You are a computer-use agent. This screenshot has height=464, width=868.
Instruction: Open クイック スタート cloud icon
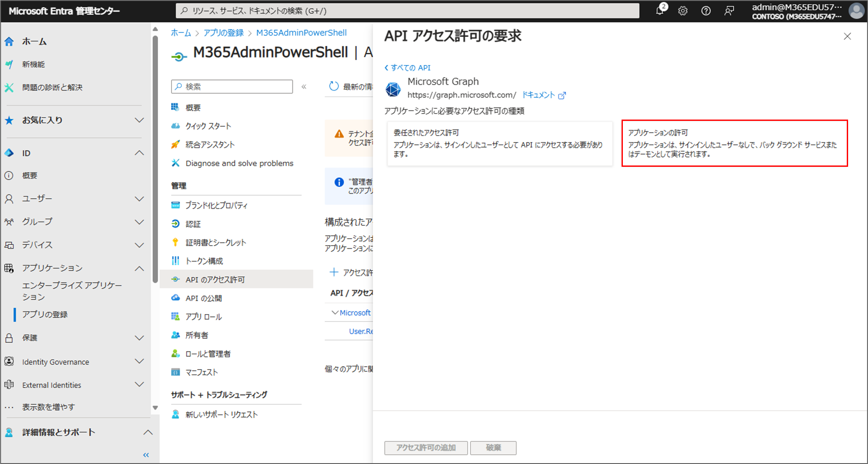(x=175, y=126)
